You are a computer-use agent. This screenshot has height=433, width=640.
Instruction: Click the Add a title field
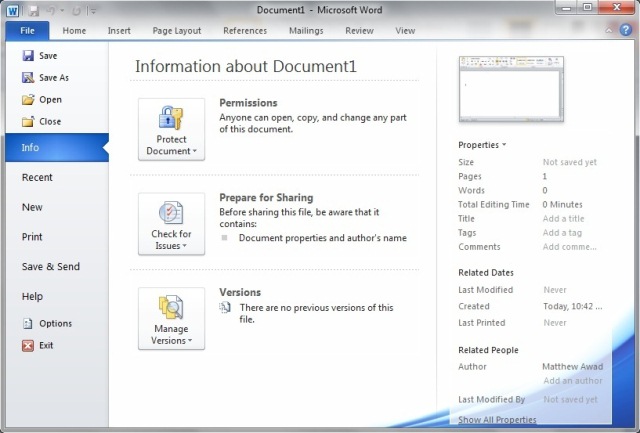[x=563, y=218]
